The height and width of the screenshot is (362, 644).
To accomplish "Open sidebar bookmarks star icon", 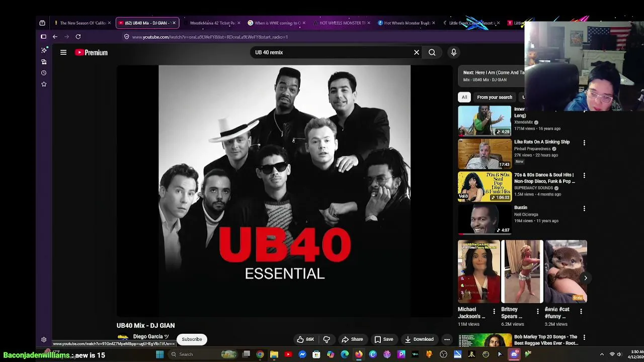I will [x=44, y=84].
